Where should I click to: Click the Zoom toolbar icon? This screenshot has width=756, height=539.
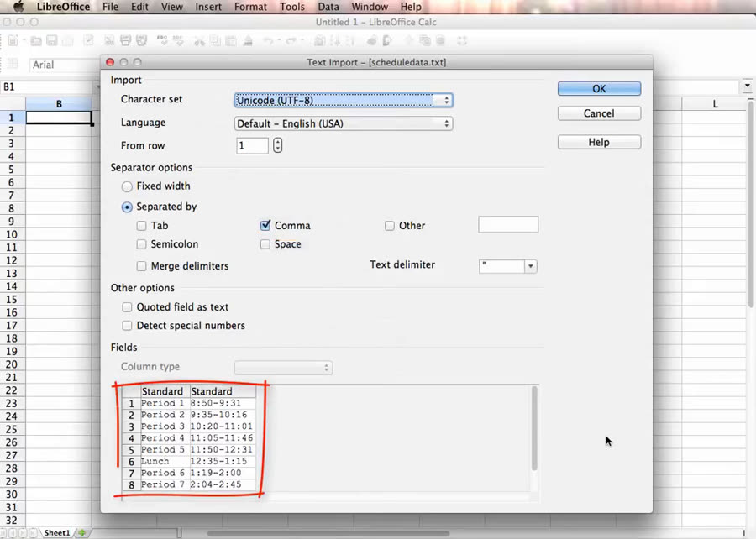462,41
